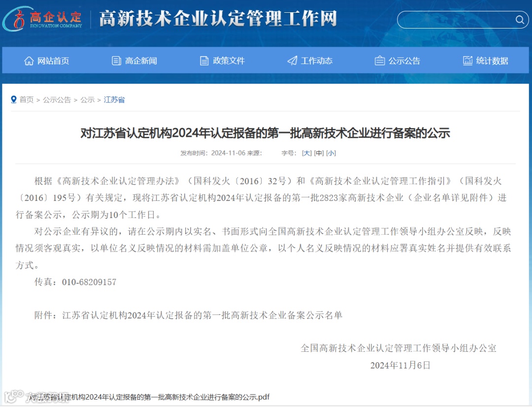Go to 首页 in the breadcrumb
532x407 pixels.
[x=27, y=99]
